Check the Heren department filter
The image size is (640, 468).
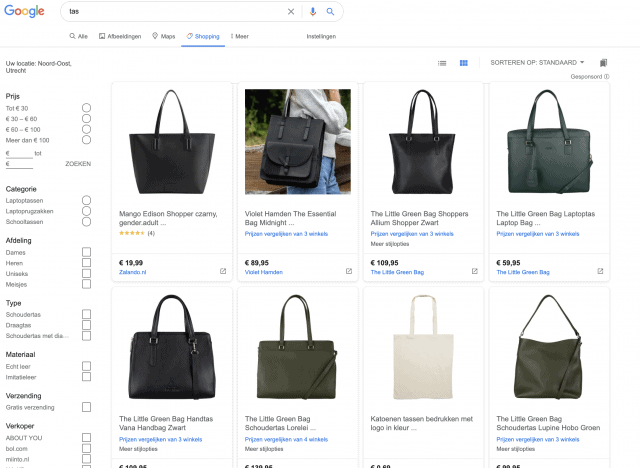[x=86, y=262]
